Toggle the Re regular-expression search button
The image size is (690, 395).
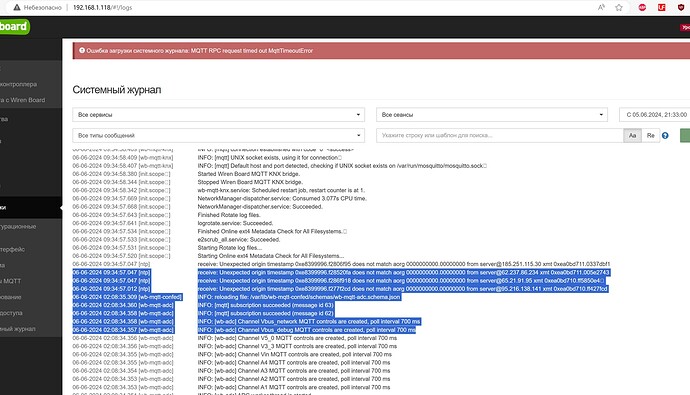[x=650, y=135]
